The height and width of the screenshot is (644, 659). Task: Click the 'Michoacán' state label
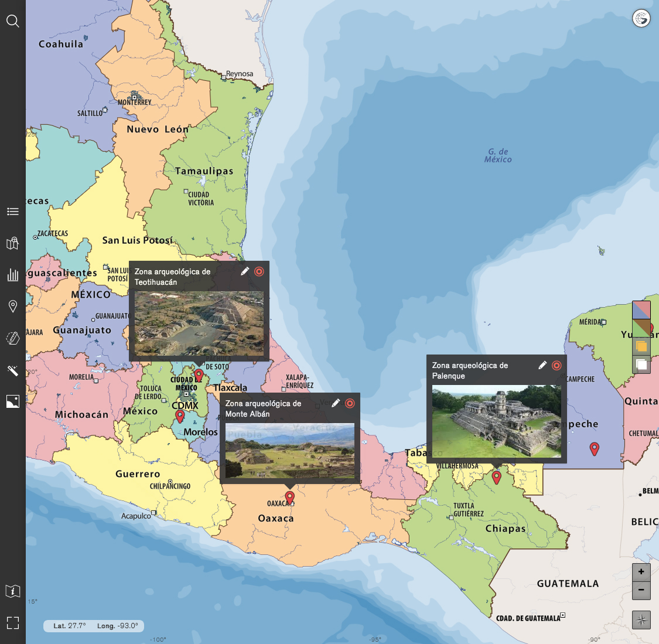pyautogui.click(x=81, y=415)
